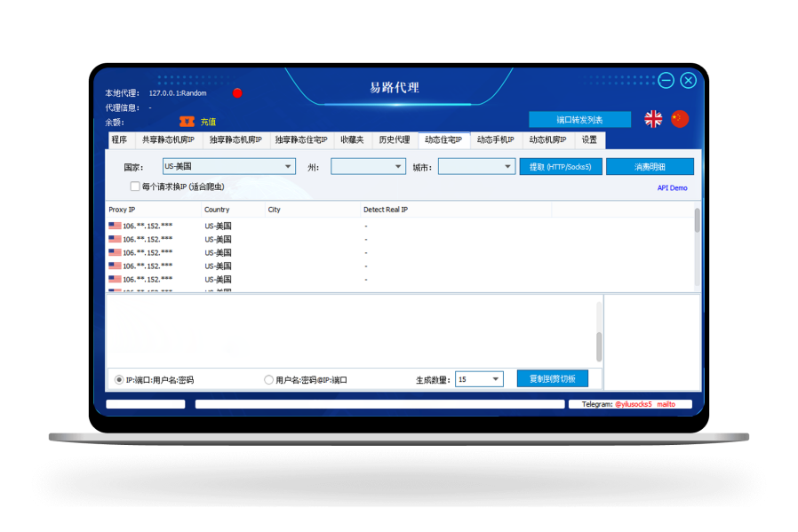Open the @yilusocks5 Telegram link
This screenshot has height=532, width=798.
(x=633, y=404)
